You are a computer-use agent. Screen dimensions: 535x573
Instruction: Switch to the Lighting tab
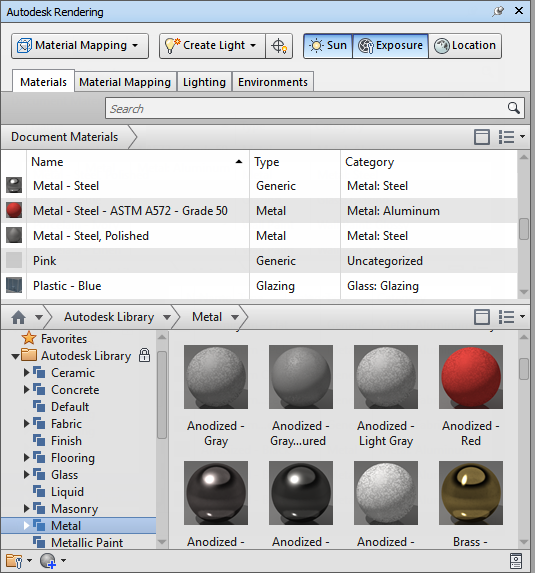point(204,82)
